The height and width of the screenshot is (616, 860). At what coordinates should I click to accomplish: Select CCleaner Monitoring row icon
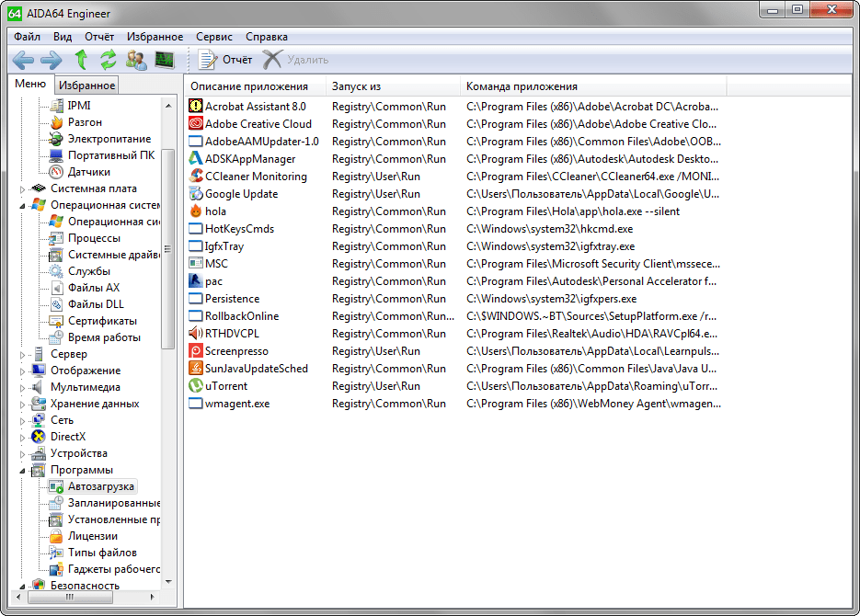point(196,176)
